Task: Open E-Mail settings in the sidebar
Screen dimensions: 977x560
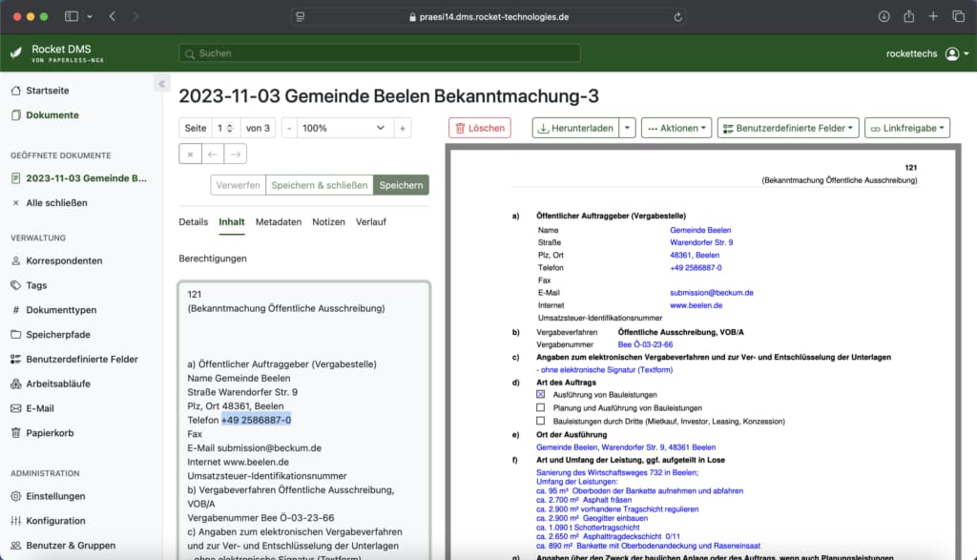Action: tap(32, 408)
